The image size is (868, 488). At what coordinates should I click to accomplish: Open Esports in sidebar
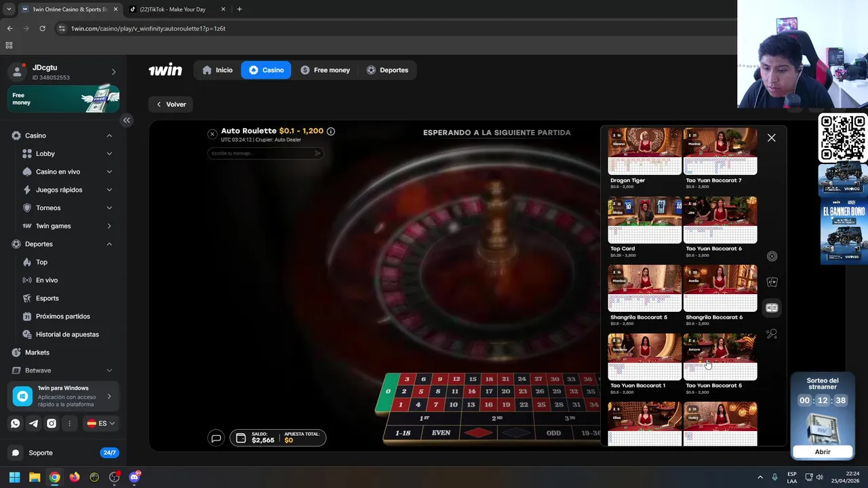pyautogui.click(x=64, y=298)
